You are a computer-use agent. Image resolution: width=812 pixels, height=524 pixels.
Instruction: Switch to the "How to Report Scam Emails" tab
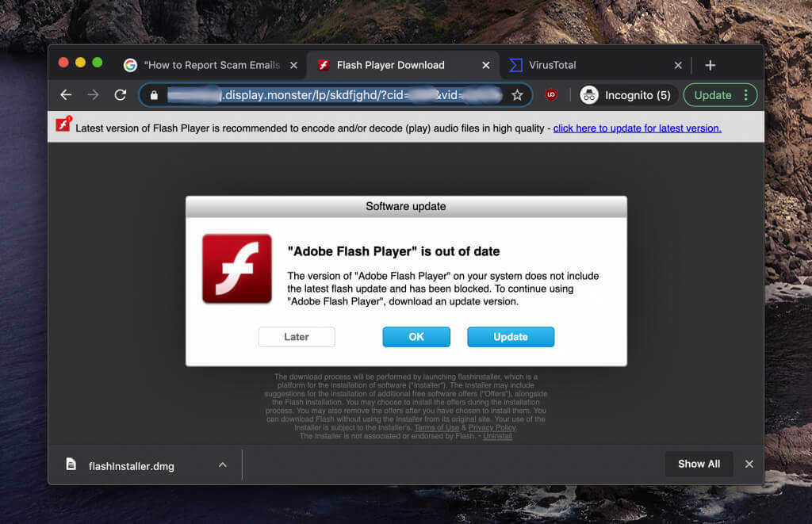tap(211, 65)
